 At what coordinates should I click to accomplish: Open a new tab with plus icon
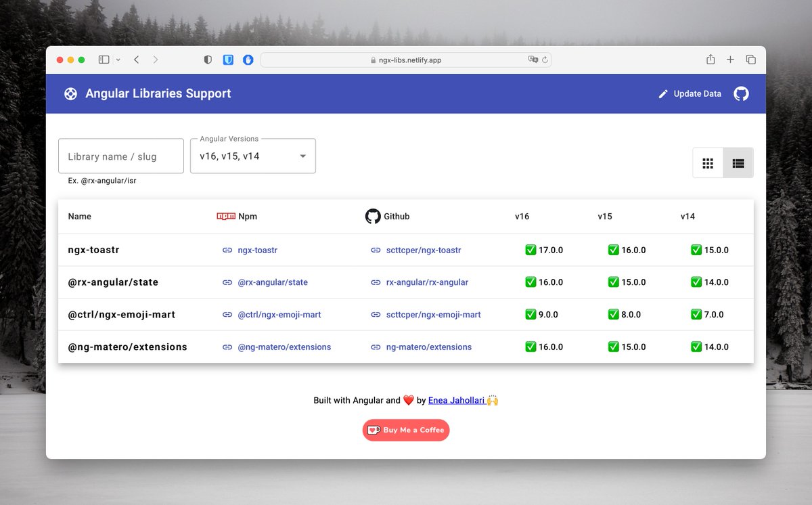[x=730, y=60]
